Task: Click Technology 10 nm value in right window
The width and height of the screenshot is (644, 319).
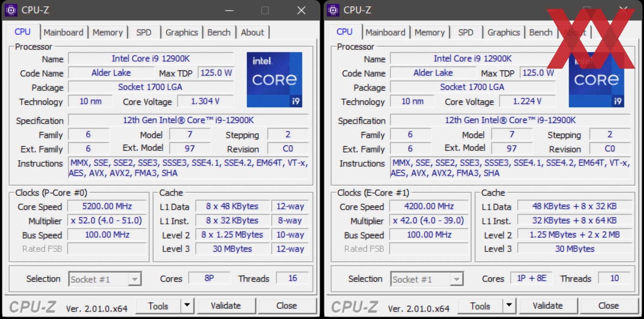Action: 412,101
